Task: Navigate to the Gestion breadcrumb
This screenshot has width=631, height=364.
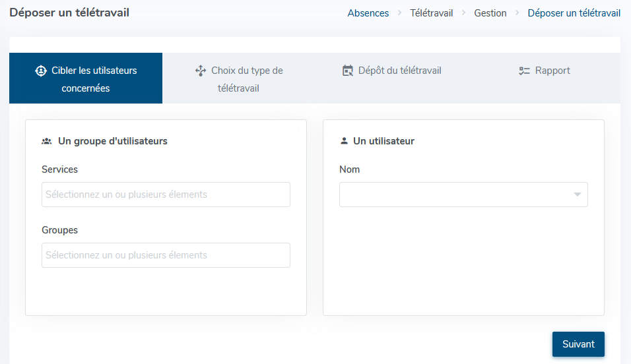Action: [490, 13]
